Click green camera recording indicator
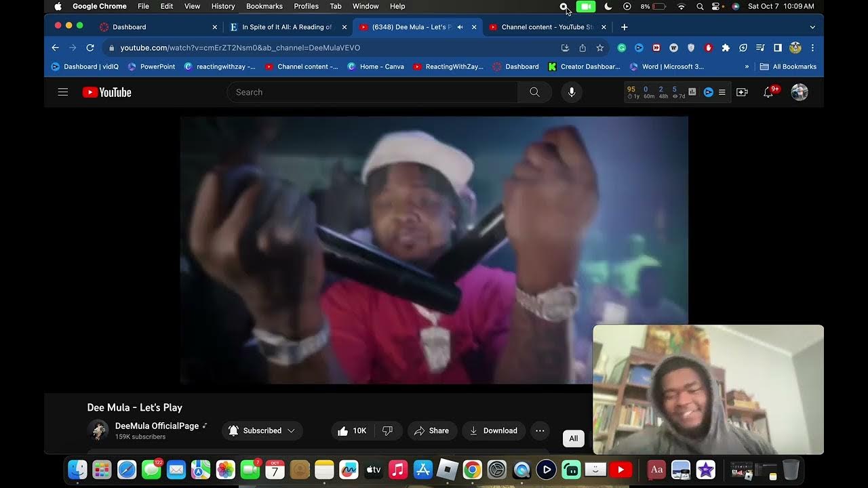 [586, 6]
